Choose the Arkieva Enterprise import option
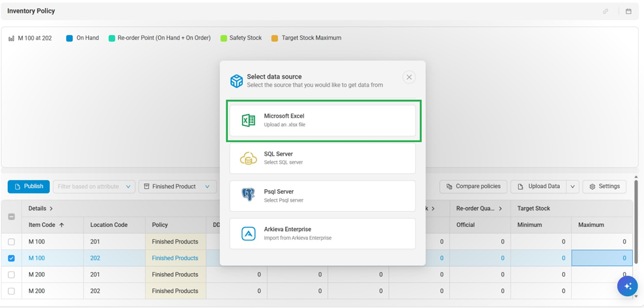 pos(323,234)
